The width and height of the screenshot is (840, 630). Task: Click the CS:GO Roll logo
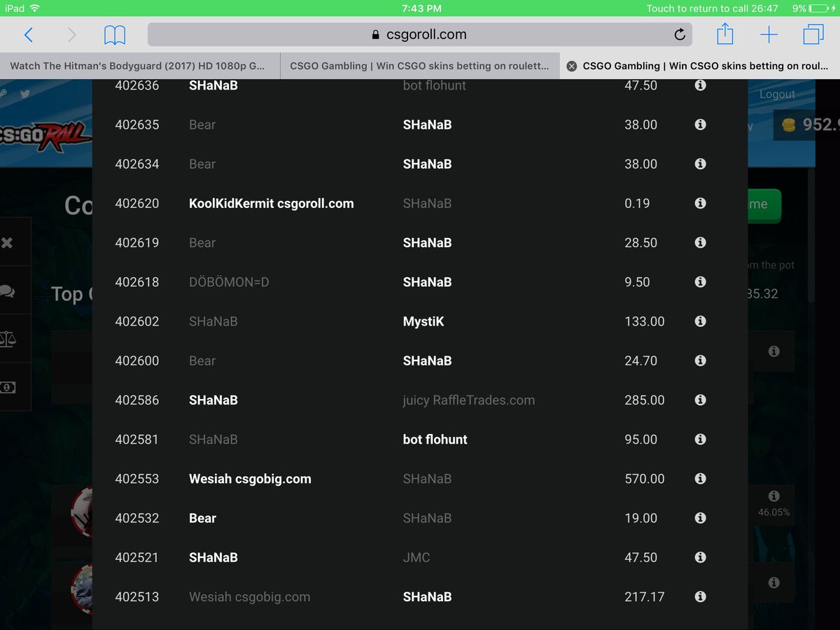pyautogui.click(x=45, y=135)
